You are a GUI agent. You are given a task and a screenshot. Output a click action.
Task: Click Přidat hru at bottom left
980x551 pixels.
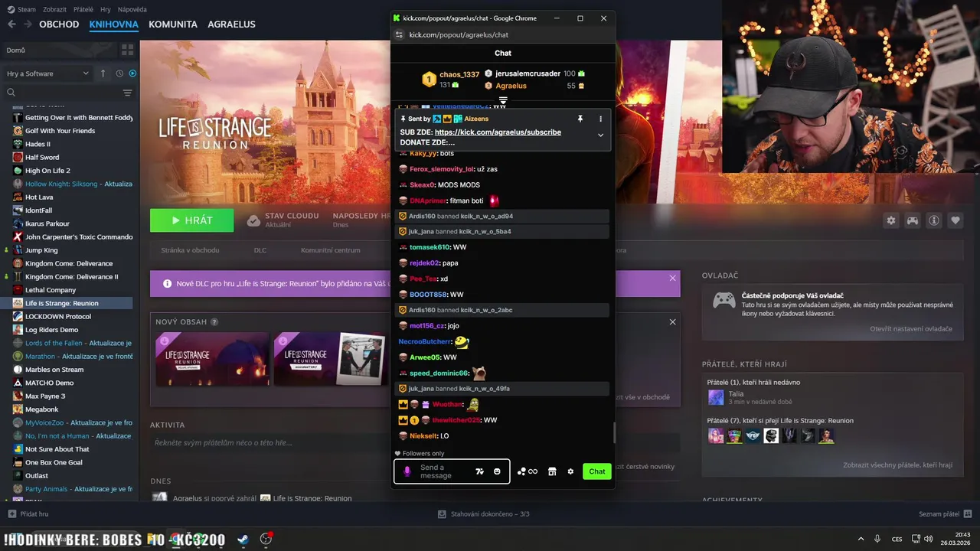click(x=28, y=514)
